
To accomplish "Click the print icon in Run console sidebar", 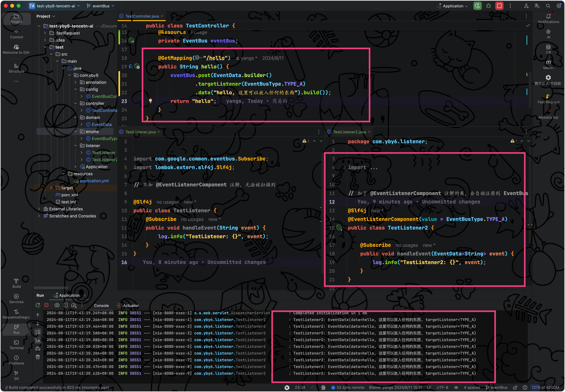I will tap(38, 349).
